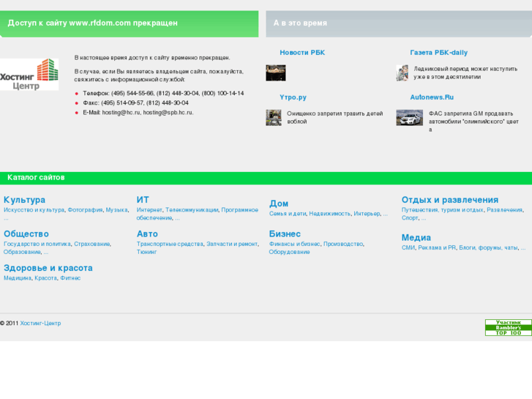This screenshot has height=399, width=532.
Task: Open the Утро.ру article thumbnail
Action: point(274,117)
